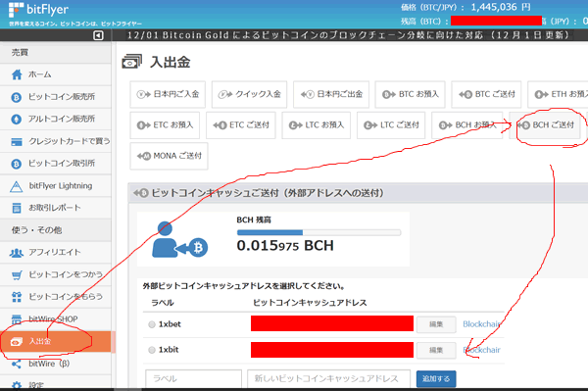Open Blockchair link for 1xbet
Viewport: 588px width, 391px height.
(x=481, y=324)
